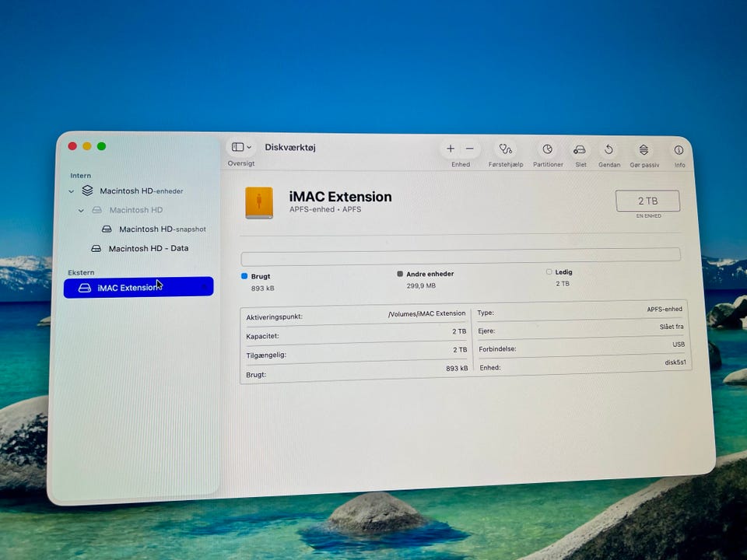
Task: Click the 893 kB value in the table
Action: tap(457, 369)
